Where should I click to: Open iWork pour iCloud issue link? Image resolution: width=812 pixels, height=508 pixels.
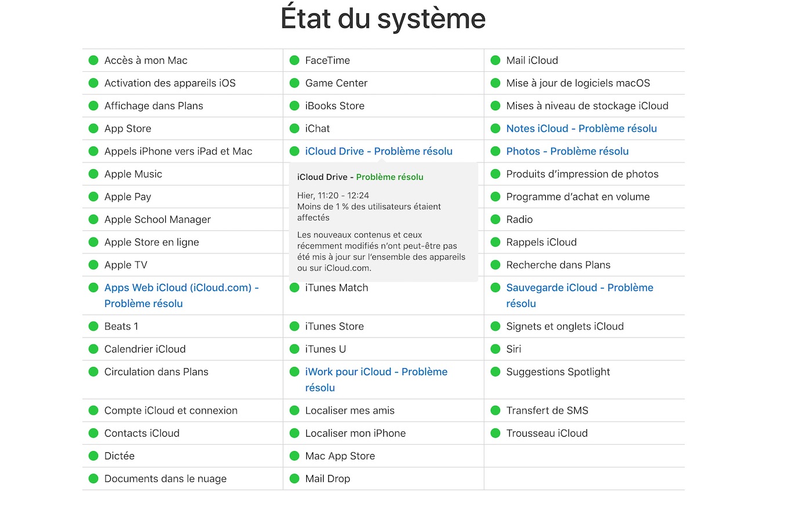(376, 380)
